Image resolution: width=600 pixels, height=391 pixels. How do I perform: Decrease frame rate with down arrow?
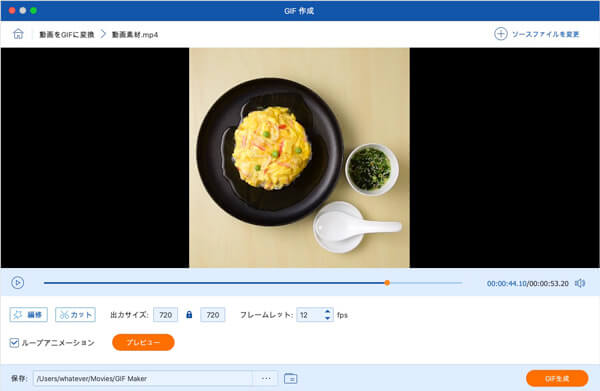pos(328,318)
